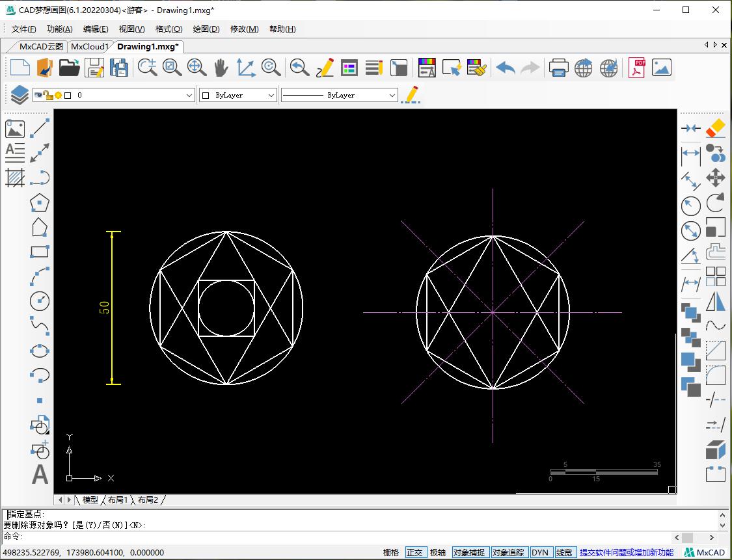
Task: Click the Undo arrow icon
Action: click(x=505, y=68)
